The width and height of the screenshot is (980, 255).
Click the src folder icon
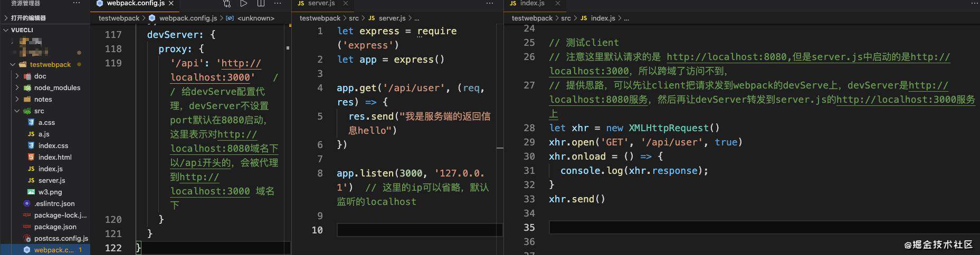click(27, 111)
